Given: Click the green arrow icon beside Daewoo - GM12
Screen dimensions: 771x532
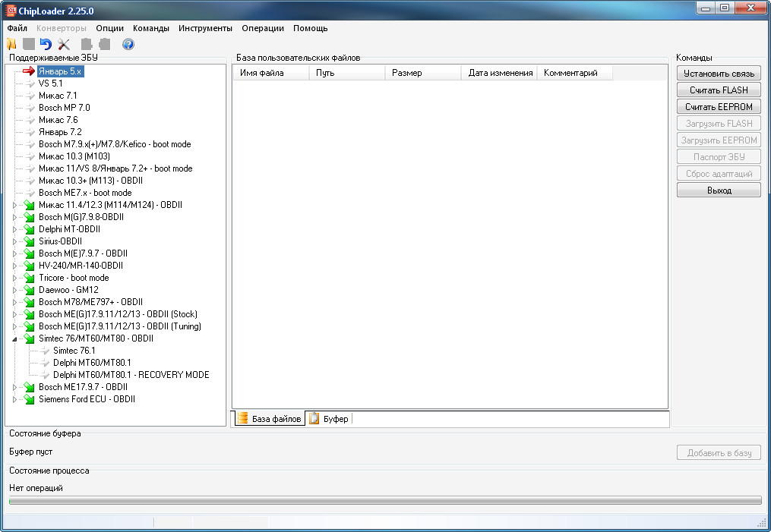Looking at the screenshot, I should click(x=29, y=290).
